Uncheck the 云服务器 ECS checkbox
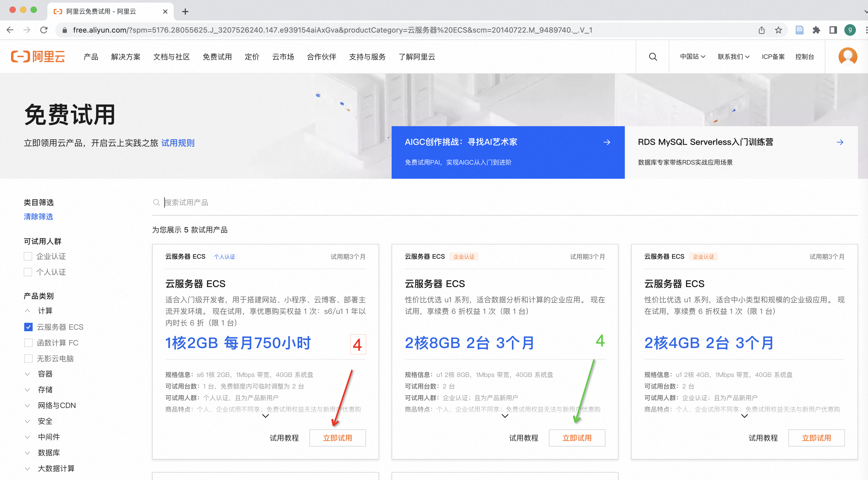868x480 pixels. click(28, 327)
